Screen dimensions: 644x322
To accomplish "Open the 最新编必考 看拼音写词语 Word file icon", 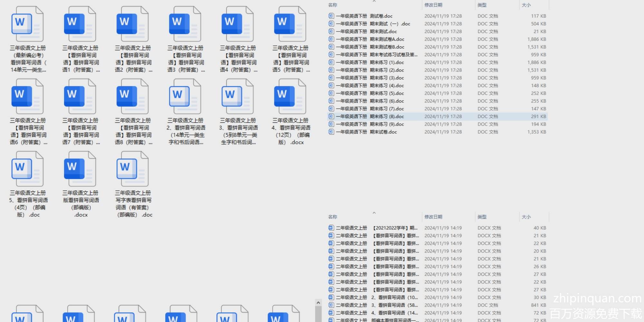I will (27, 24).
